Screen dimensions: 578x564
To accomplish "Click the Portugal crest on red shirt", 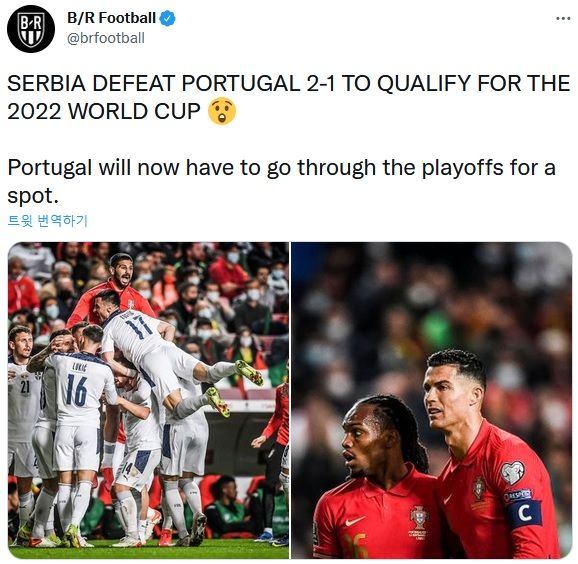I will (419, 517).
